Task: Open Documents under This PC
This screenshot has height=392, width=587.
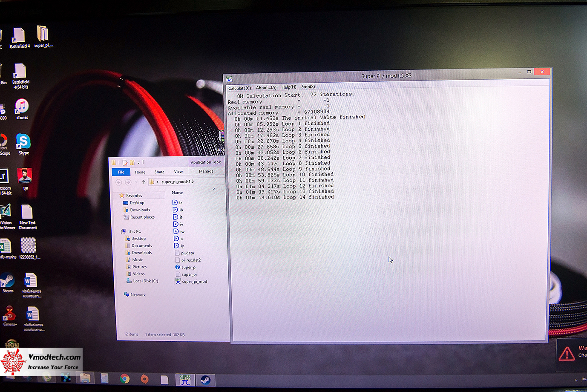Action: (x=138, y=246)
